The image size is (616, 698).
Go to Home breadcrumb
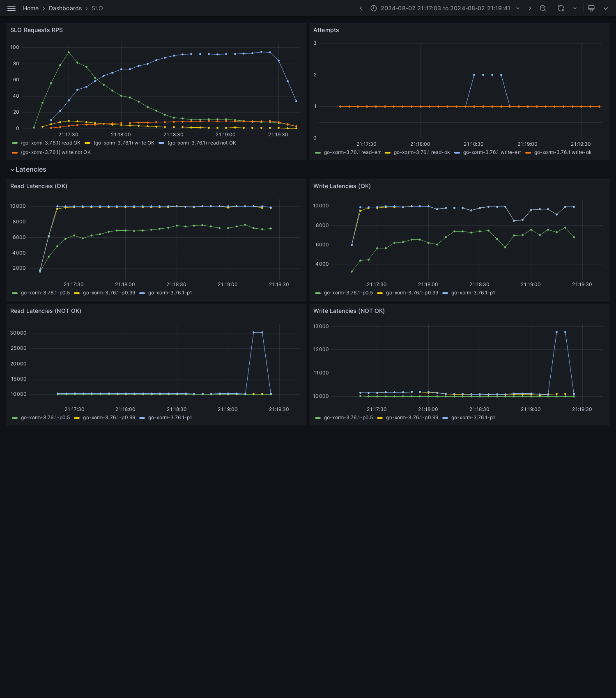click(31, 8)
